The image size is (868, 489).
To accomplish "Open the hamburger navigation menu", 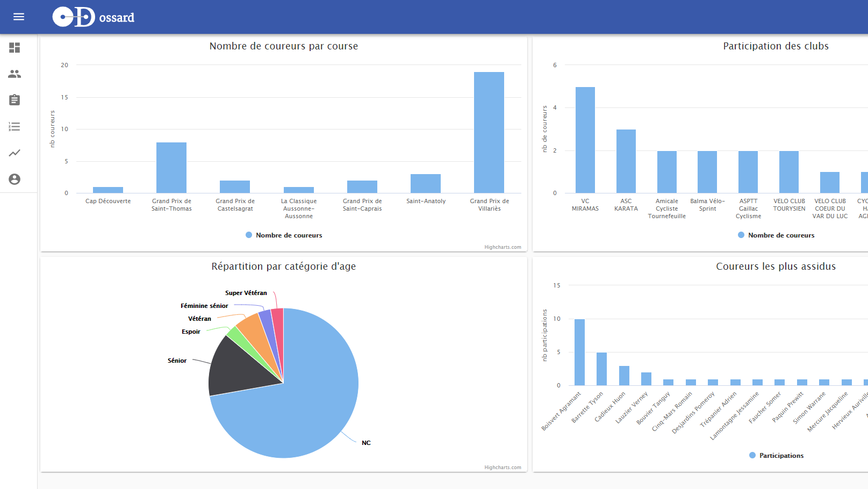I will [x=19, y=17].
